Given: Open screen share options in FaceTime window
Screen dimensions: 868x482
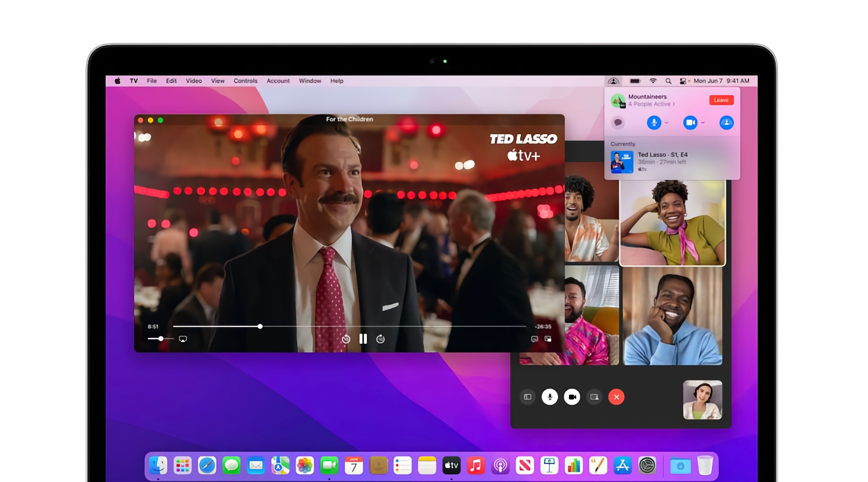Looking at the screenshot, I should tap(594, 397).
